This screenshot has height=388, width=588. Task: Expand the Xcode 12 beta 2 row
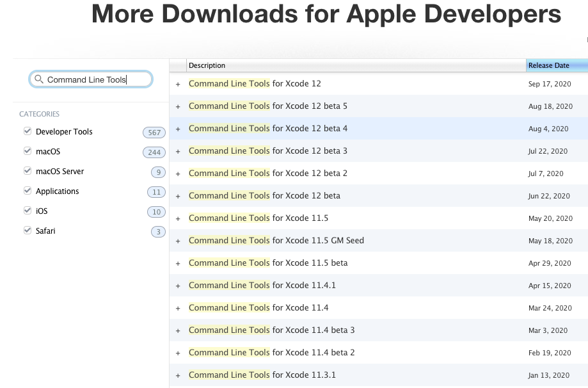click(x=178, y=174)
